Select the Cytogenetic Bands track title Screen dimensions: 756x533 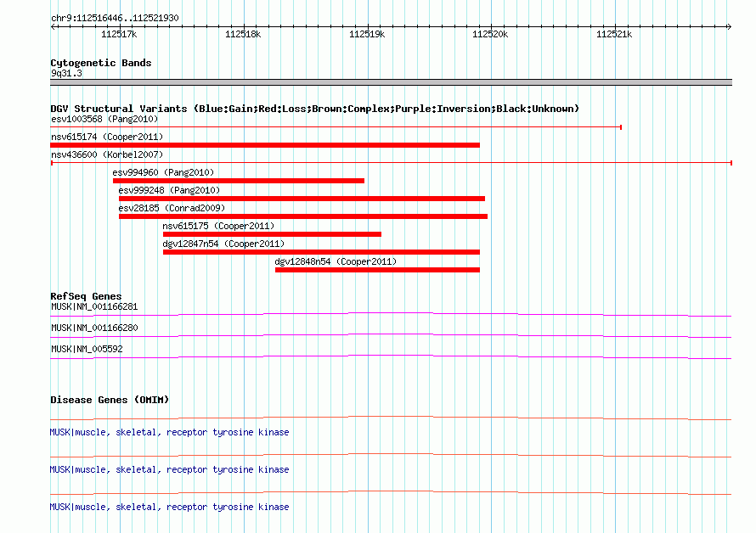pyautogui.click(x=101, y=63)
